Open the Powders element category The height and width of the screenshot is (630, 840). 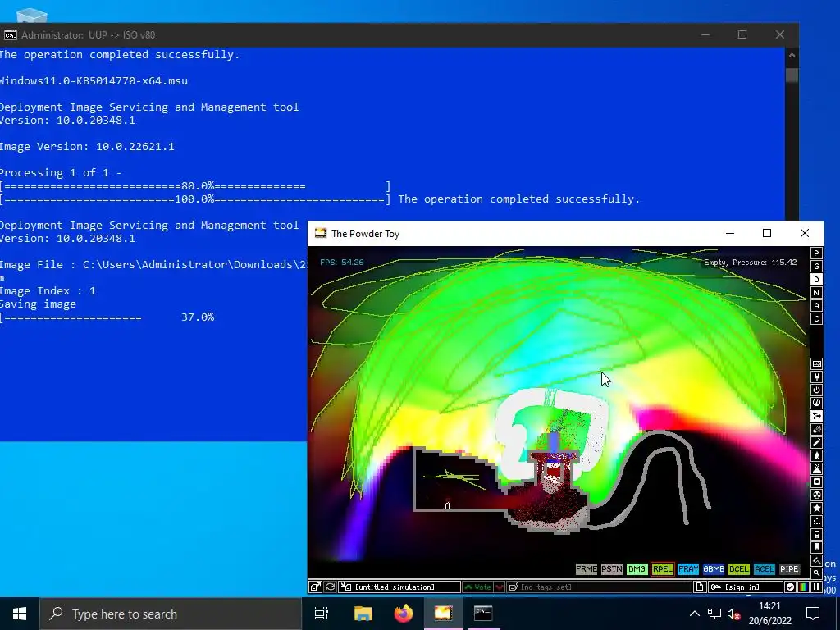pos(816,468)
